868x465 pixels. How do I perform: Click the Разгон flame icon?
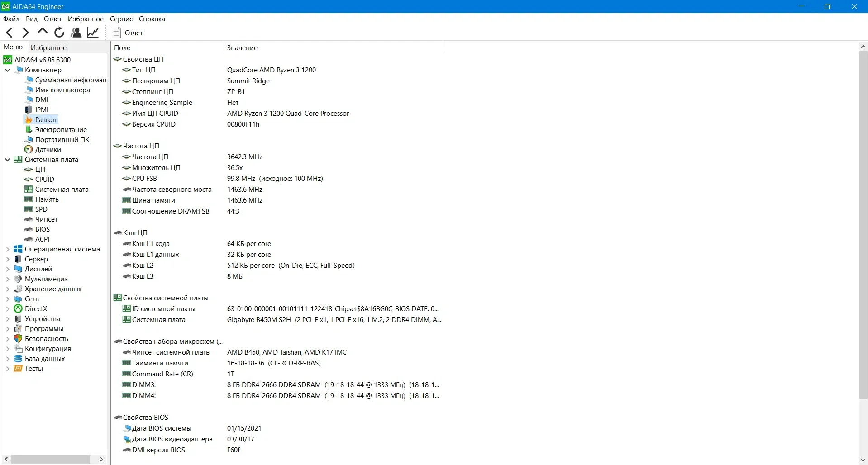(29, 120)
